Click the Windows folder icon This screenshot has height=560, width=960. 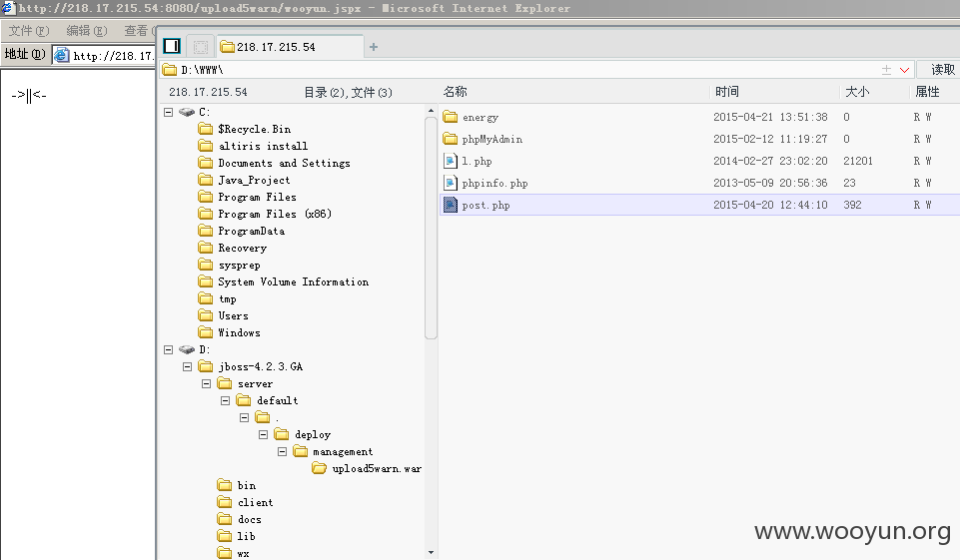click(206, 332)
